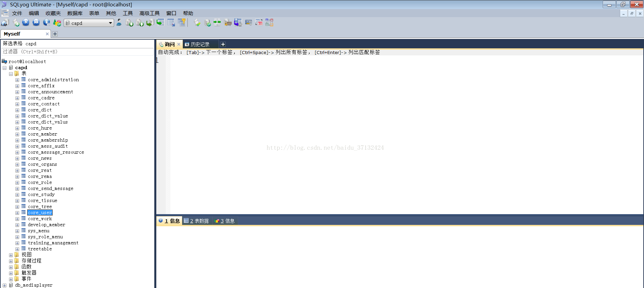Select the 询问 query tab
Image resolution: width=644 pixels, height=288 pixels.
coord(169,44)
